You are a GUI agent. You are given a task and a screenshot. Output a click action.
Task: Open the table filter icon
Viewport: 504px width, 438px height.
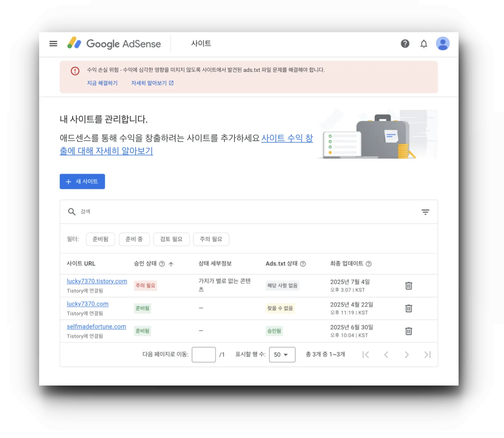[x=425, y=212]
